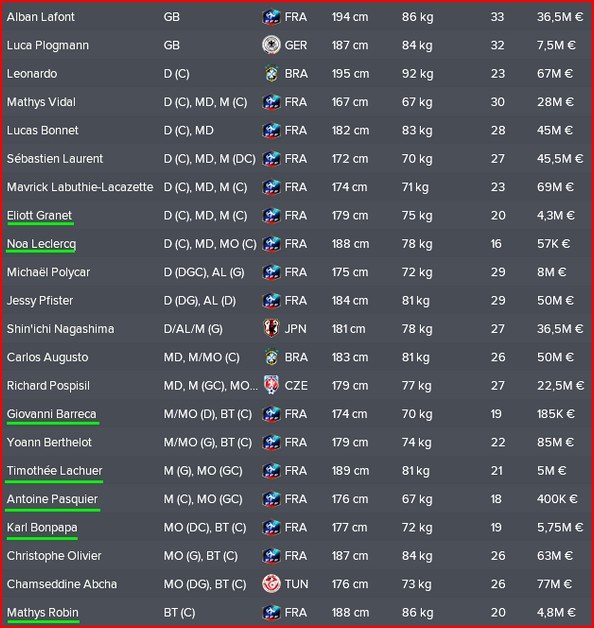This screenshot has height=628, width=594.
Task: Select Jessy Pfister's position D (DG), AL (D)
Action: coord(199,300)
